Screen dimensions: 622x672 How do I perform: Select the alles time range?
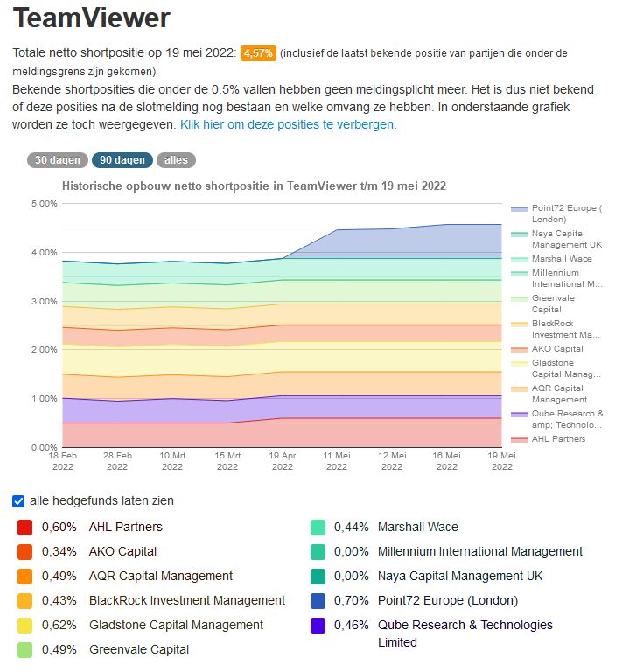[176, 160]
